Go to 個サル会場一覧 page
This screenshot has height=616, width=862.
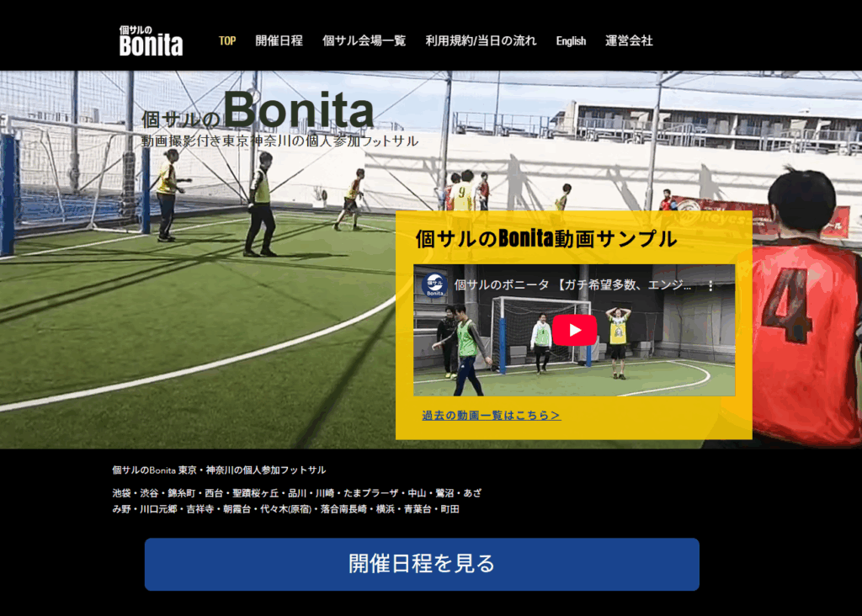point(364,40)
